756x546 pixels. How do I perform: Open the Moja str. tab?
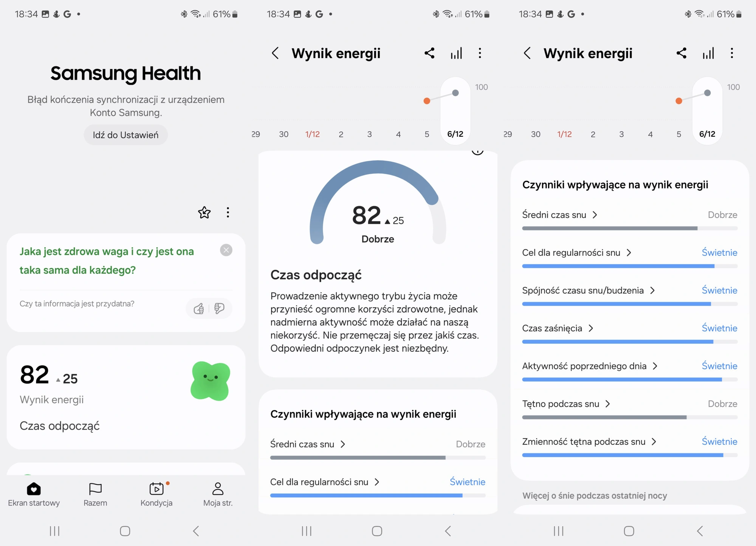click(218, 494)
